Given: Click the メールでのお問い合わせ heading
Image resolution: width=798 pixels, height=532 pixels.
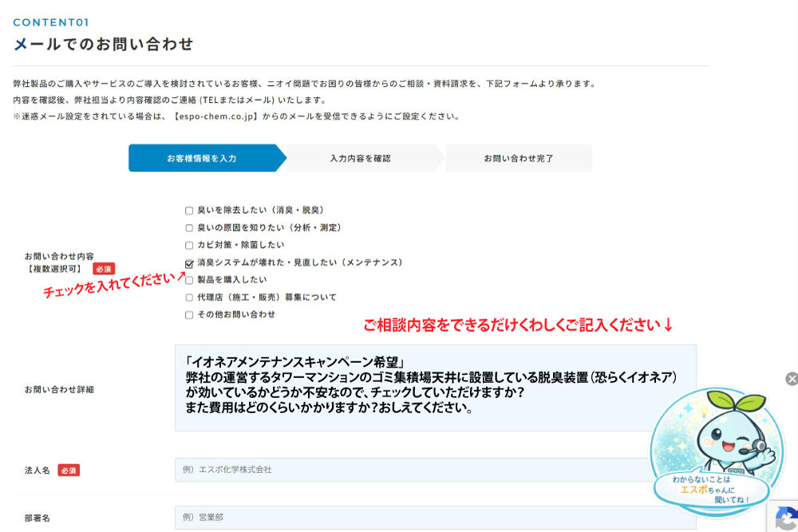Looking at the screenshot, I should pyautogui.click(x=103, y=44).
